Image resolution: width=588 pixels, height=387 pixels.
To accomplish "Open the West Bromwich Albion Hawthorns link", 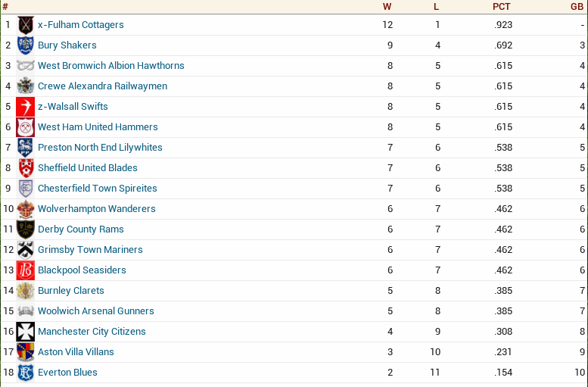I will point(110,66).
